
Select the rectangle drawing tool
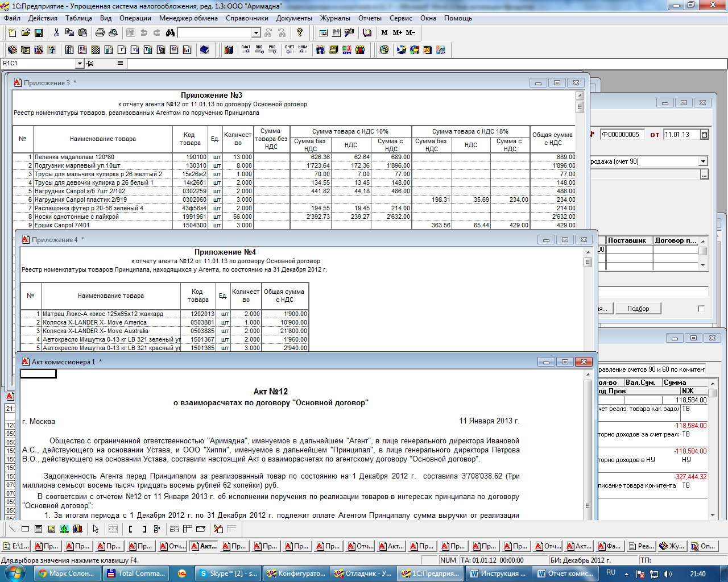25,529
